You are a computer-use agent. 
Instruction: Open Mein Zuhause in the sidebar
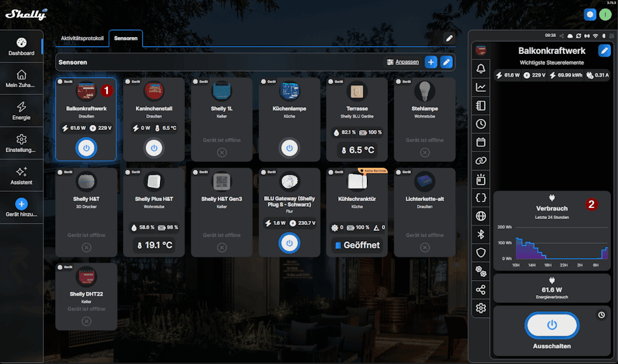[21, 79]
